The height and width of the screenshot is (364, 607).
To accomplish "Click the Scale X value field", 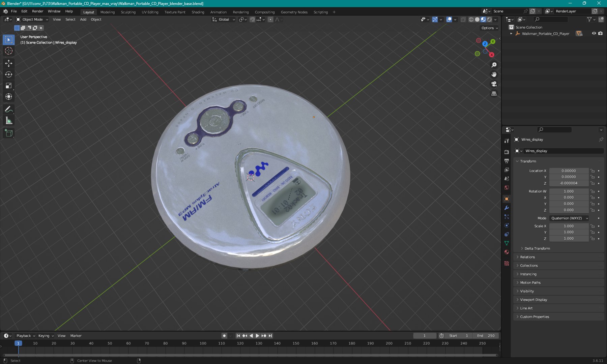I will click(569, 226).
